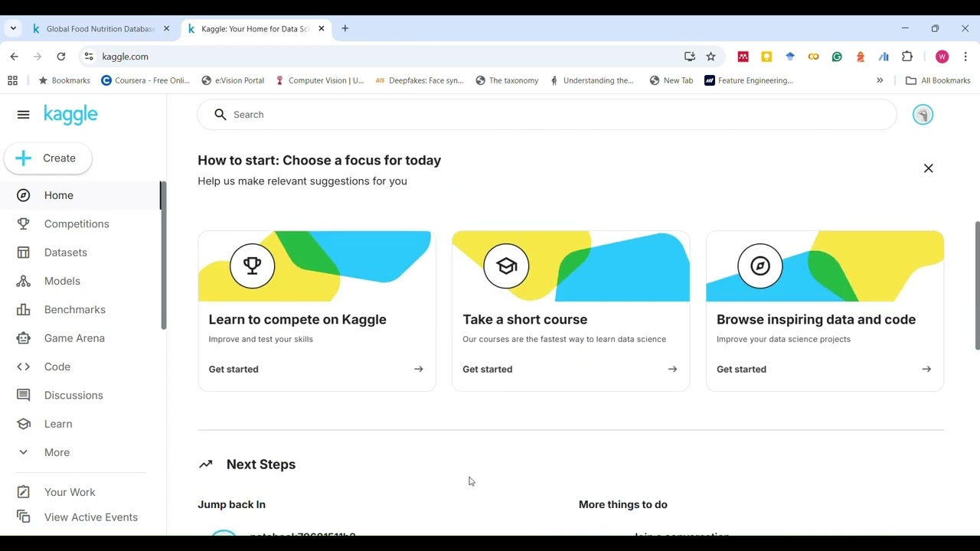Open the Feature Engineering bookmark
This screenshot has width=980, height=551.
pos(749,80)
